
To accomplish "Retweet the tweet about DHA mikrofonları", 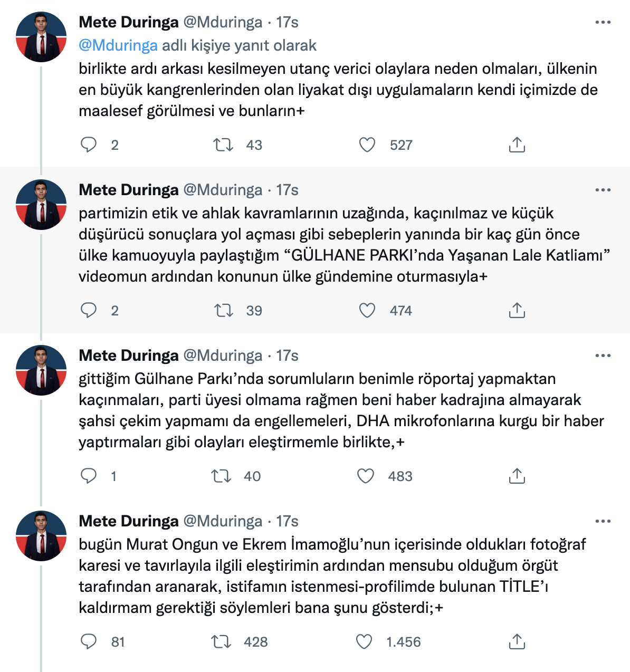I will point(223,476).
